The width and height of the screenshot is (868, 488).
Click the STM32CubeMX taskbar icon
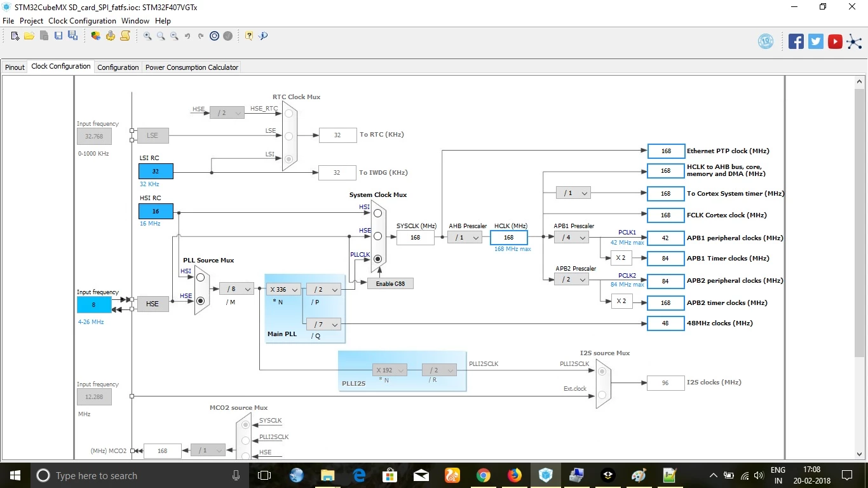[x=546, y=475]
